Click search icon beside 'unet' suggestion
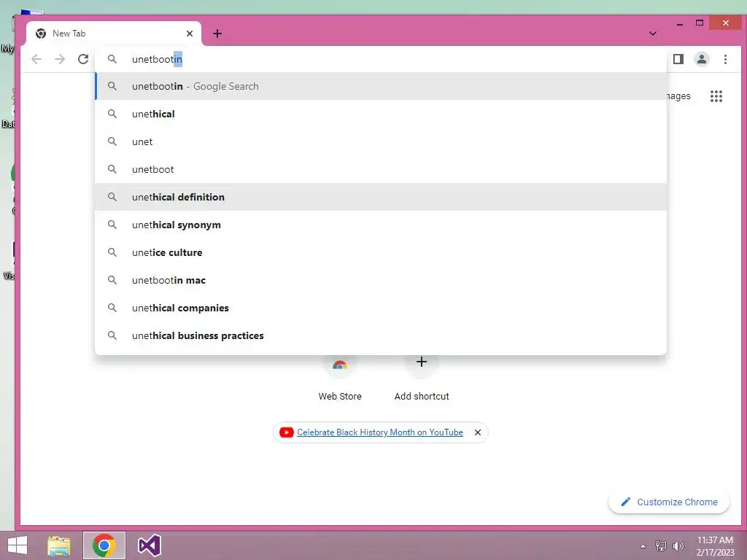The height and width of the screenshot is (560, 747). click(x=112, y=141)
